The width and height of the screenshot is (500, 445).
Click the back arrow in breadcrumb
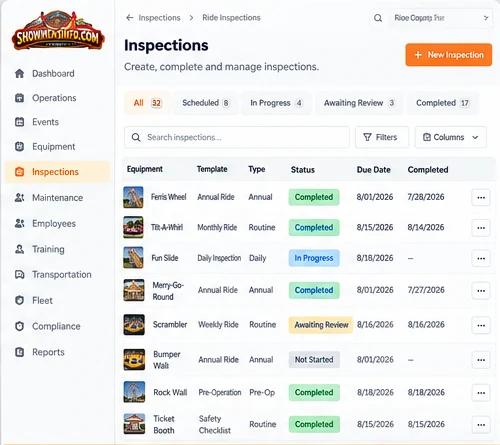tap(130, 17)
